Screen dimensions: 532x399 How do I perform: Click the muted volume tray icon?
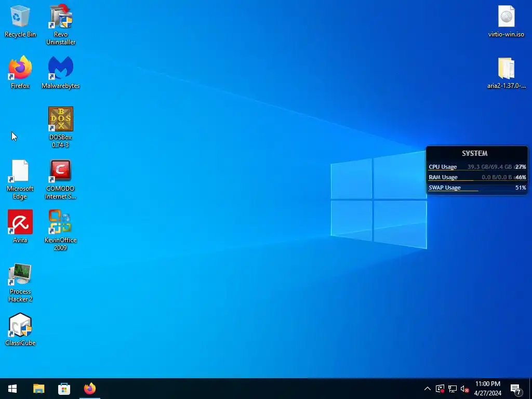tap(465, 389)
